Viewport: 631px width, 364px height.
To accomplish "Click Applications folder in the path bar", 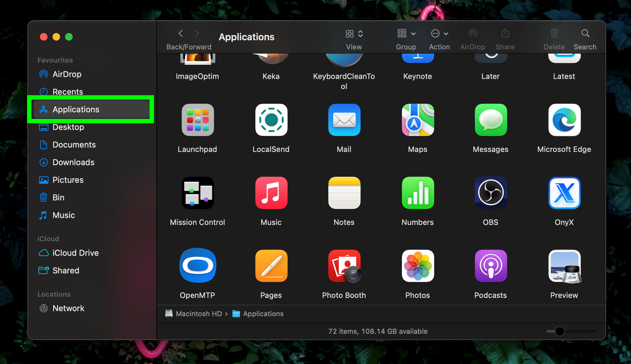I will coord(258,314).
